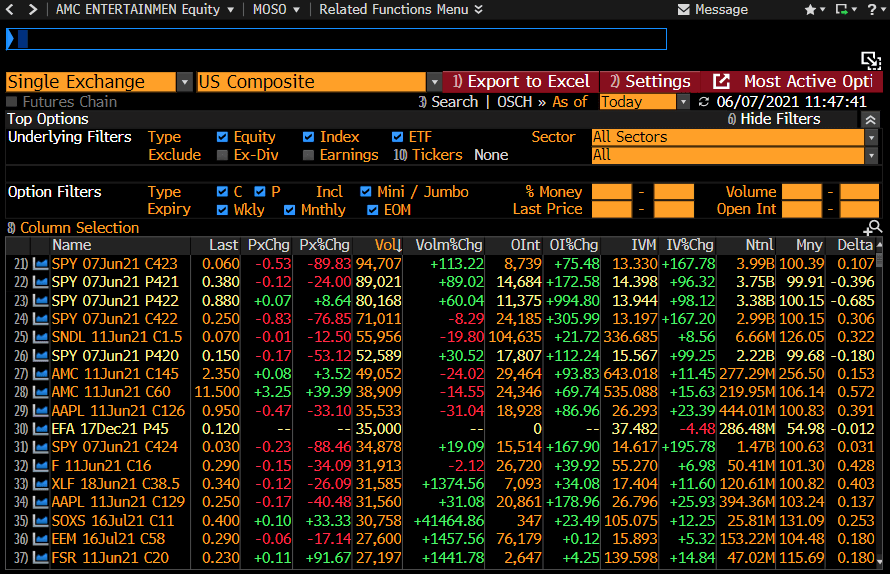Open the Single Exchange dropdown arrow
Viewport: 890px width, 574px height.
coord(184,82)
